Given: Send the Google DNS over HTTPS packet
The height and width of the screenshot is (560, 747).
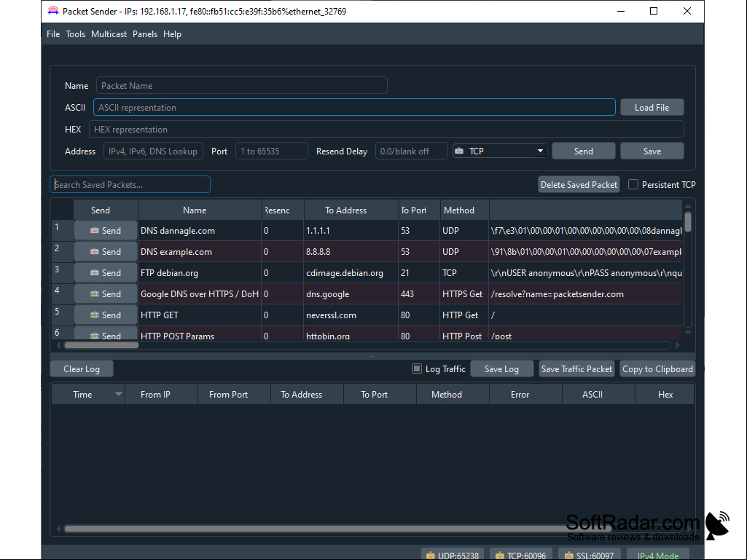Looking at the screenshot, I should pos(106,293).
